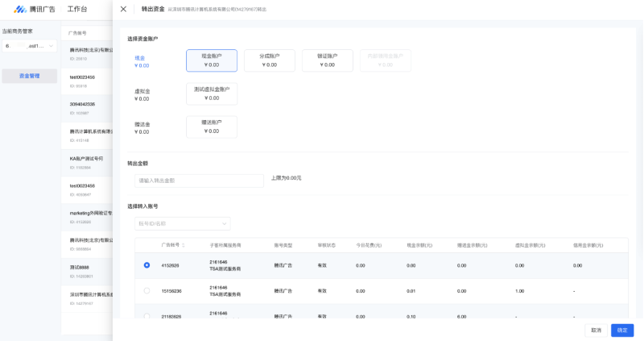644x341 pixels.
Task: Switch to the 工作台 tab
Action: click(77, 9)
